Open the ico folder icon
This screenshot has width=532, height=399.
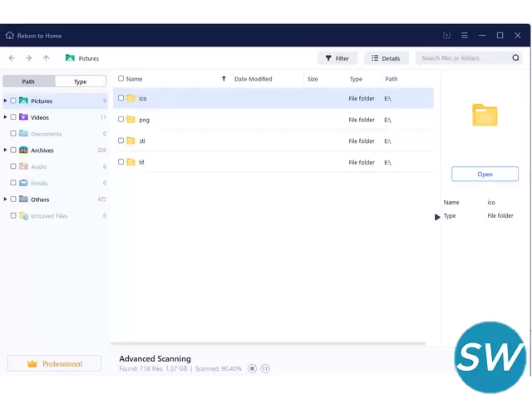coord(131,98)
